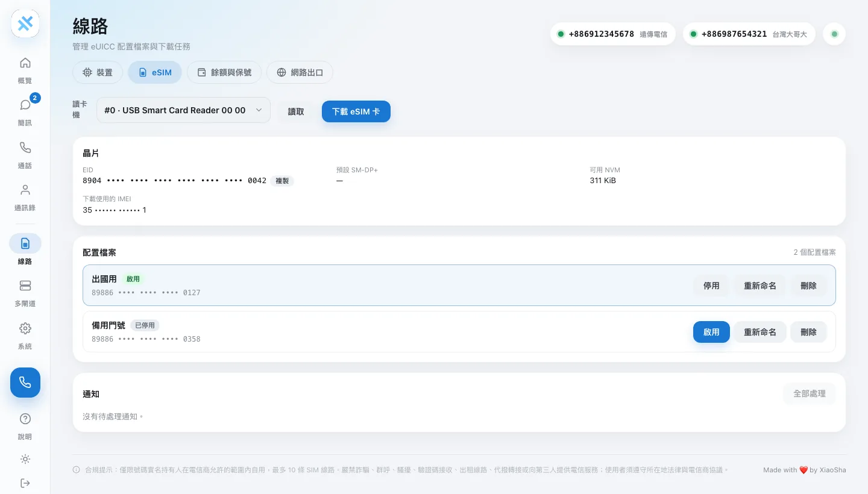
Task: Click the 2 個配置檔案 count label
Action: pyautogui.click(x=814, y=252)
